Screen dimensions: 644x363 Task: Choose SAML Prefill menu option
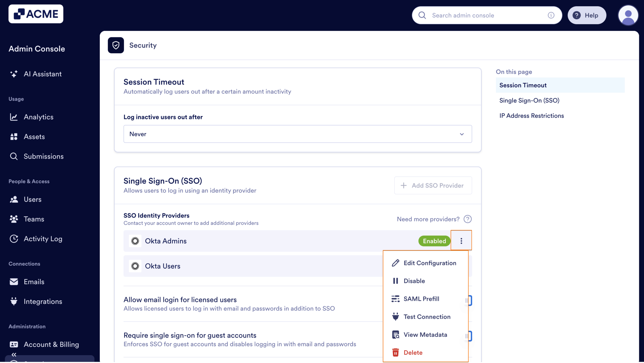[x=425, y=299]
